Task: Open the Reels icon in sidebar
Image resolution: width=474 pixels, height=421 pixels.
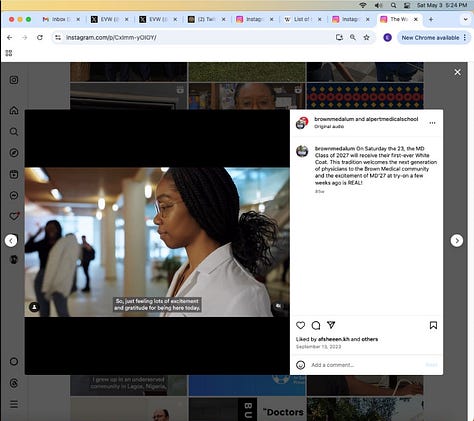Action: click(x=14, y=174)
